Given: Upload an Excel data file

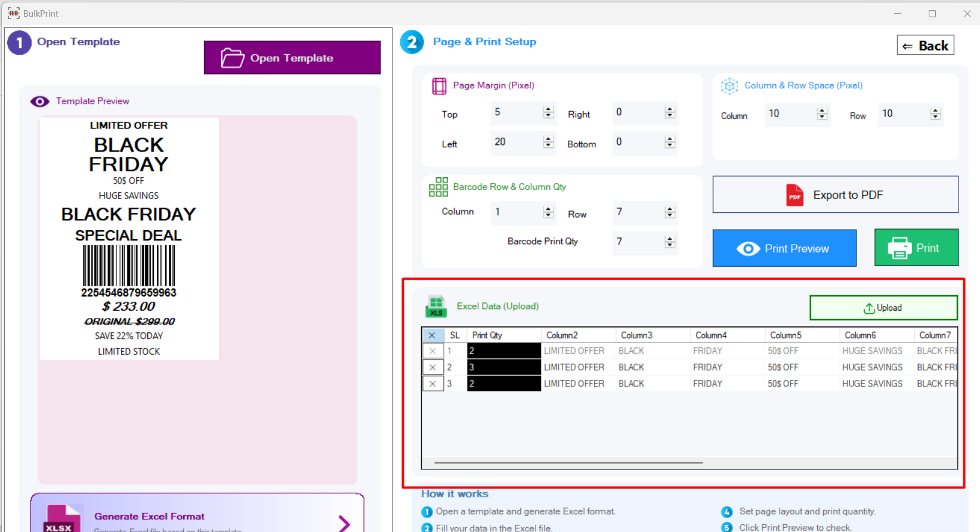Looking at the screenshot, I should click(883, 308).
